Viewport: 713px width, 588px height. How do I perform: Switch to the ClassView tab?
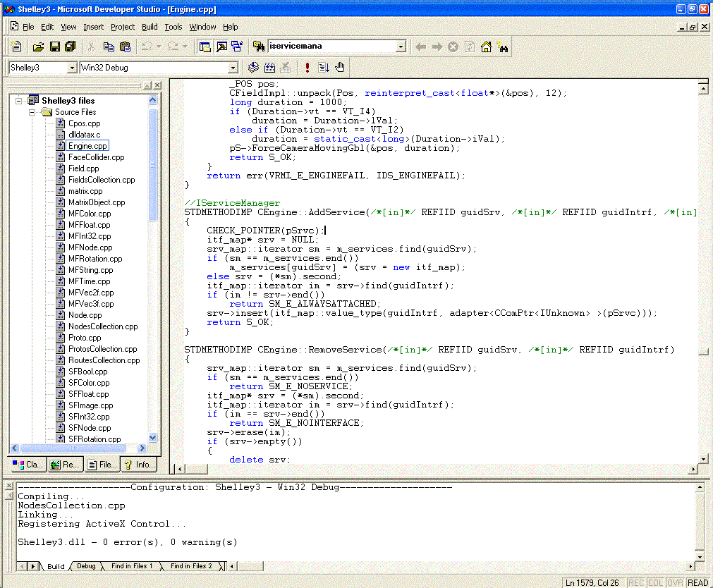28,465
